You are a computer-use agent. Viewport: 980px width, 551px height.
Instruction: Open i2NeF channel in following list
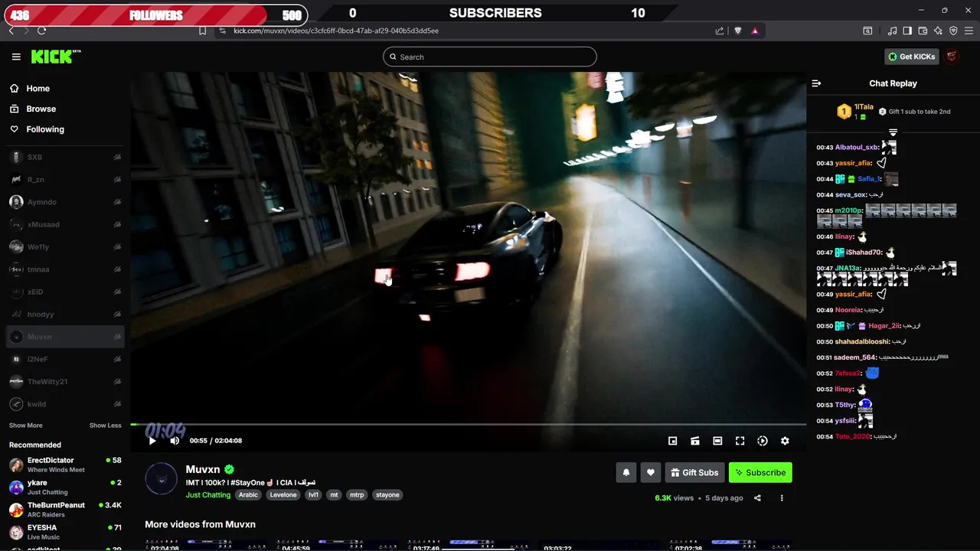(x=65, y=359)
